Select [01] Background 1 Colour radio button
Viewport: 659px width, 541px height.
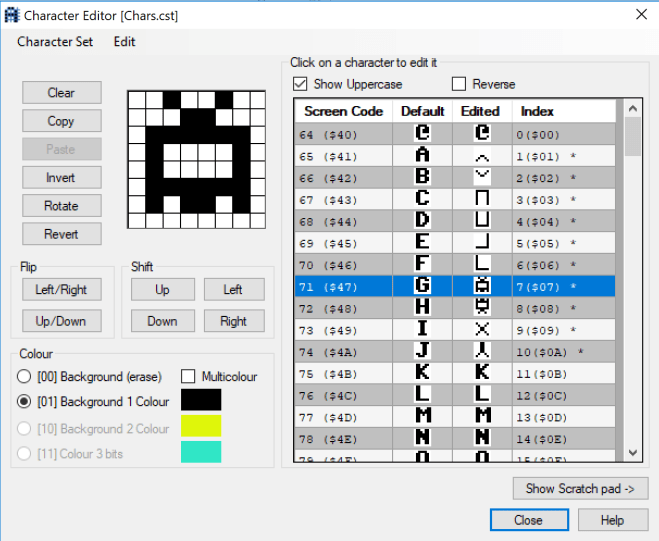point(24,401)
